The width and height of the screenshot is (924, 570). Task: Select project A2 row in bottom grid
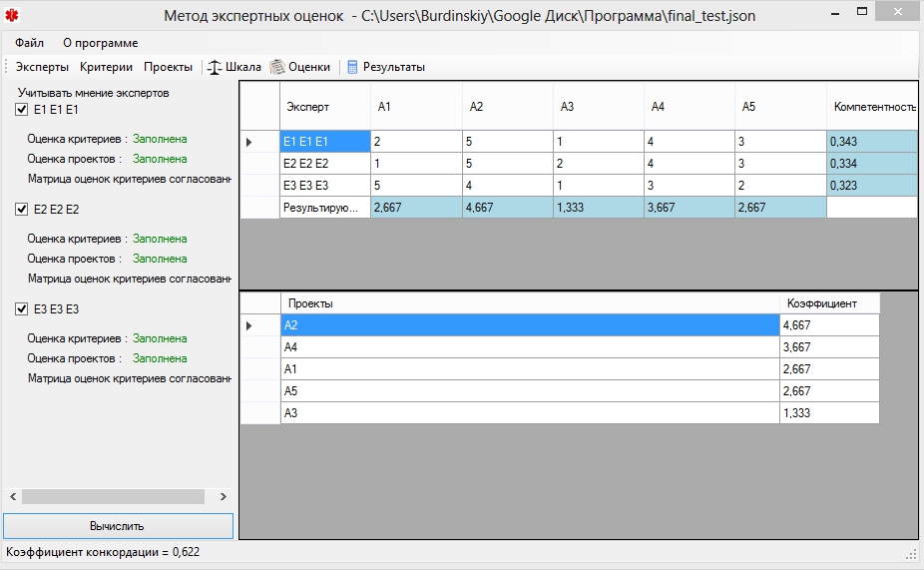530,325
